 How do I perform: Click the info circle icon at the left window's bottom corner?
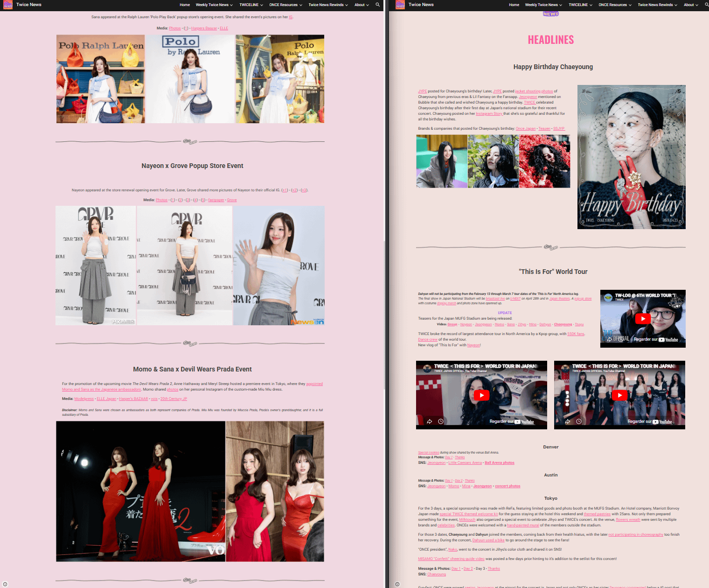[x=5, y=584]
